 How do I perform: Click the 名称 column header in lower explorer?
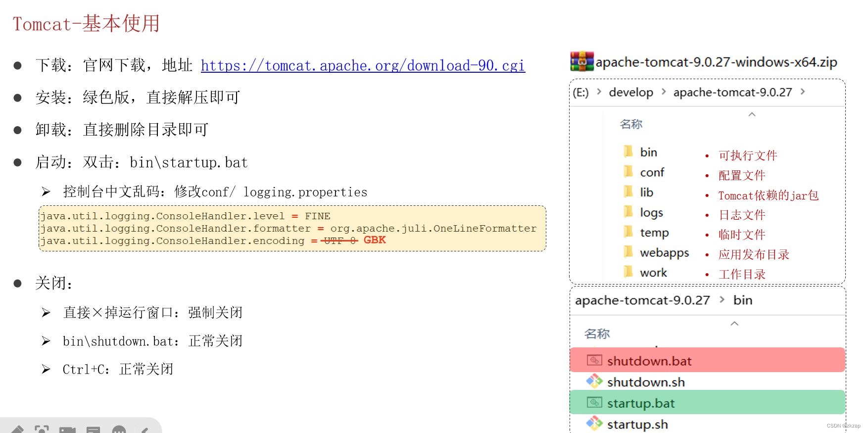(597, 334)
